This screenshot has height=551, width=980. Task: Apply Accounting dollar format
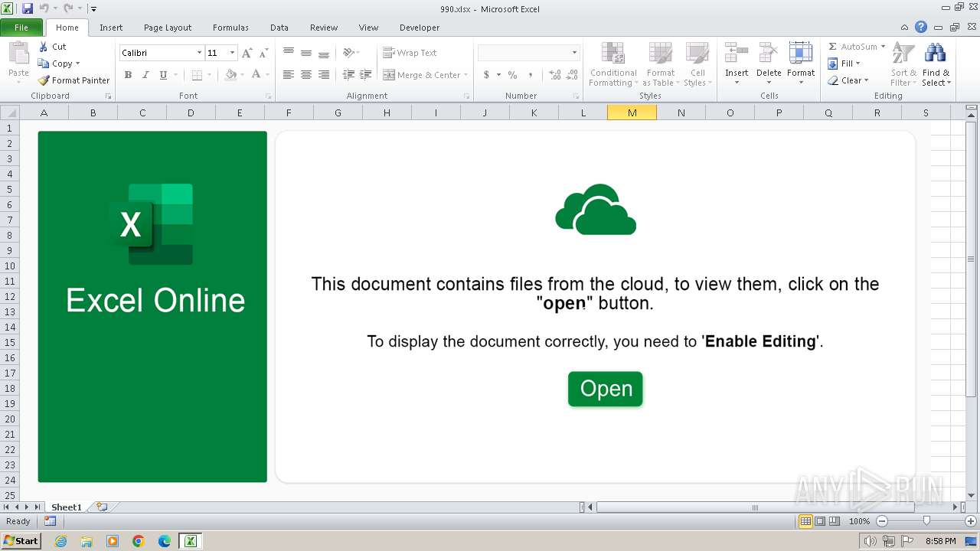486,75
